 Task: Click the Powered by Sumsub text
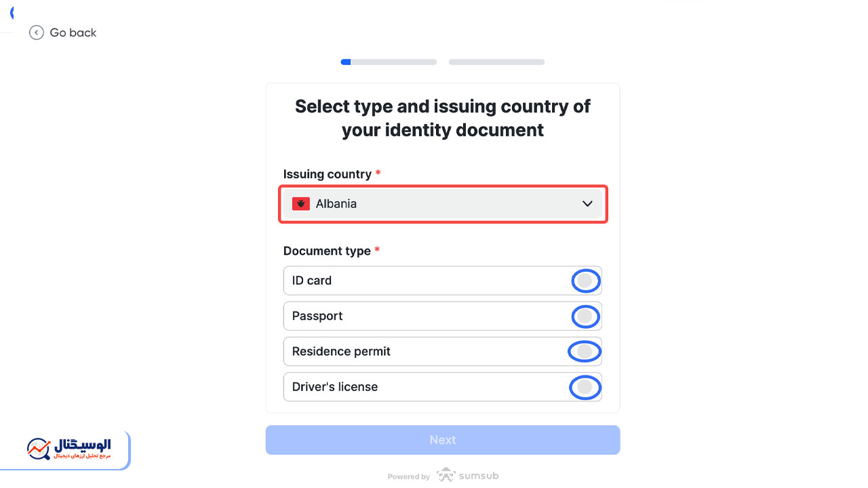443,476
